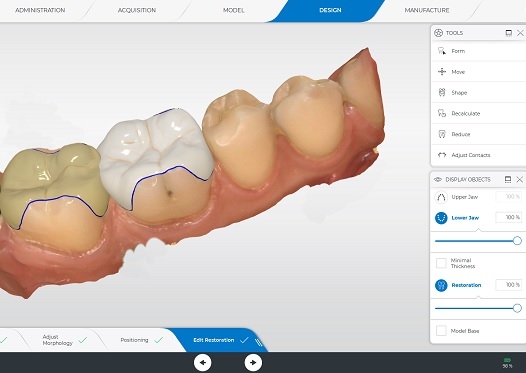This screenshot has height=373, width=526.
Task: Click the Reduce tool icon
Action: [x=442, y=134]
